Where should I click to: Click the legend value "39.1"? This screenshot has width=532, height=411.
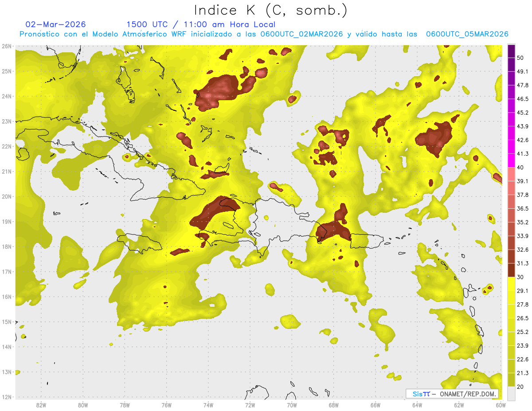tap(523, 181)
